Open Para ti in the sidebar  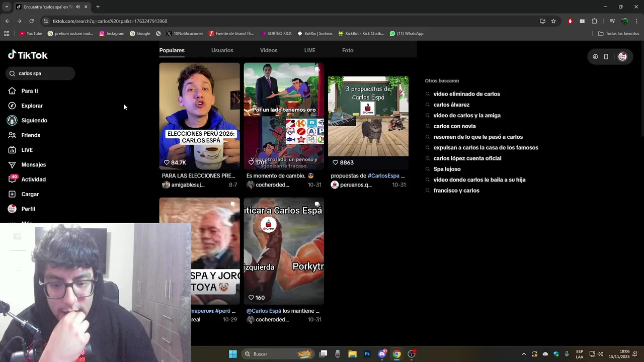pyautogui.click(x=23, y=91)
